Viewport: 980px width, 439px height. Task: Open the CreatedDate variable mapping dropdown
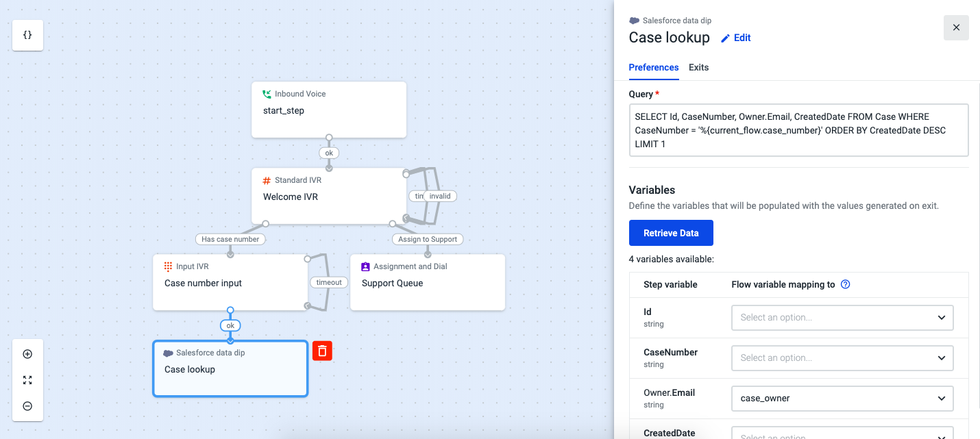(x=843, y=434)
